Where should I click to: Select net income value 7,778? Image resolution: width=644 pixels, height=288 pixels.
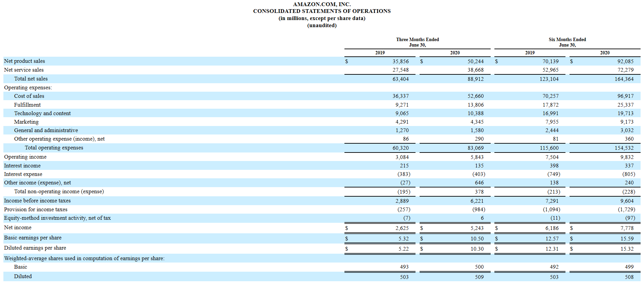coord(627,228)
